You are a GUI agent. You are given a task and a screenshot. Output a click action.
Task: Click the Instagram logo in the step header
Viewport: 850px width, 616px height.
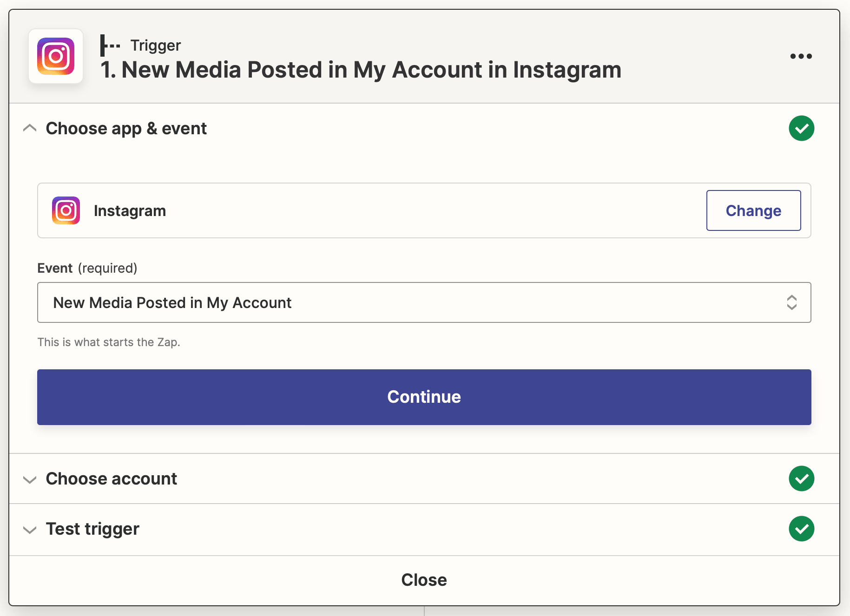tap(56, 56)
